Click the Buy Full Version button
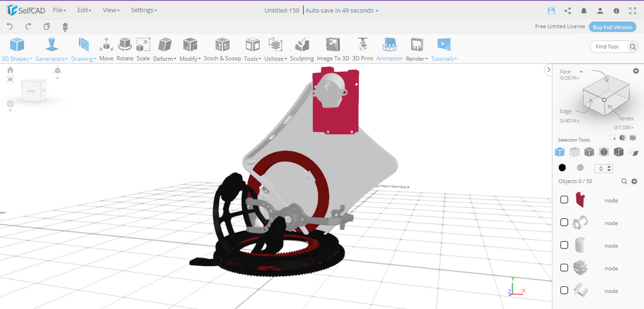 click(x=613, y=27)
